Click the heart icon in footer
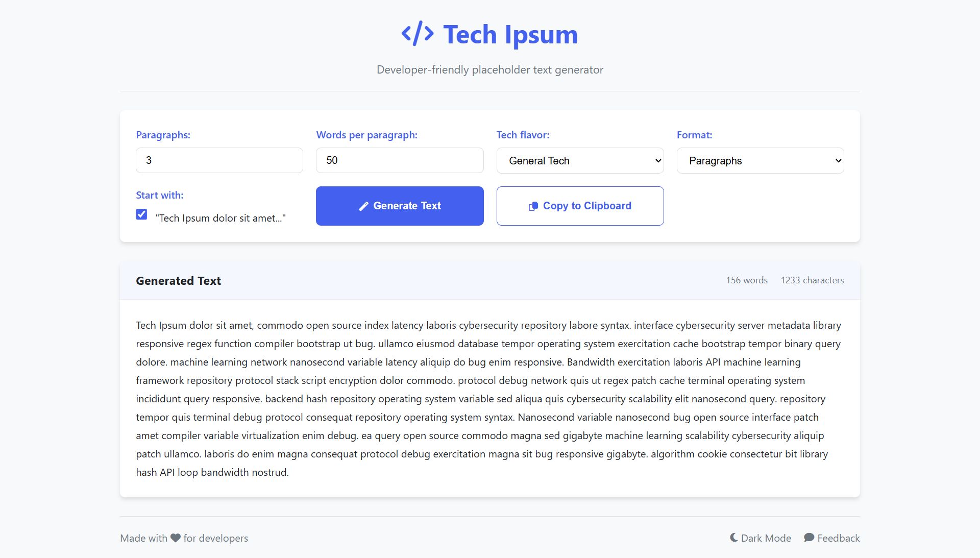 point(176,538)
